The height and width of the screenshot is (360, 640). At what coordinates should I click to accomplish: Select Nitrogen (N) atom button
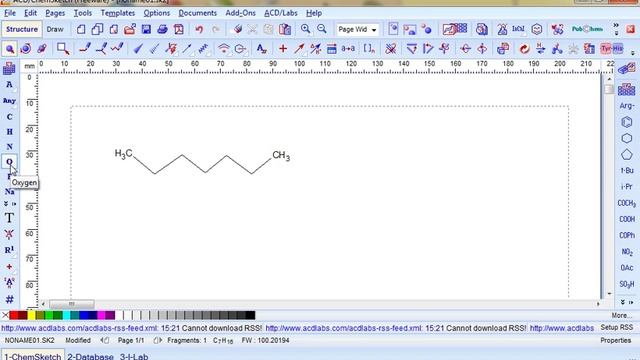(x=9, y=147)
